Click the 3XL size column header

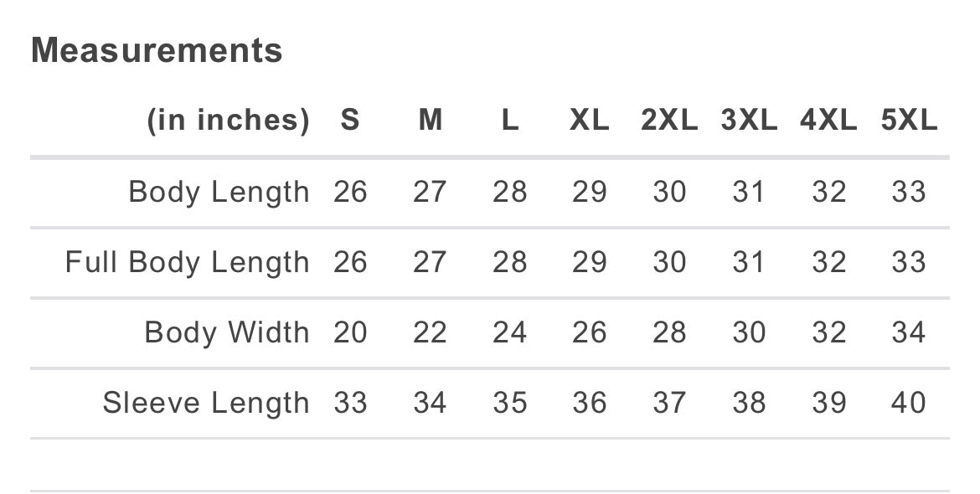[x=749, y=121]
